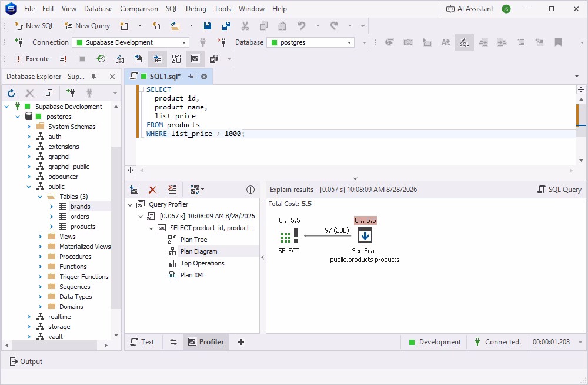588x385 pixels.
Task: Switch to the Text tab
Action: point(142,342)
